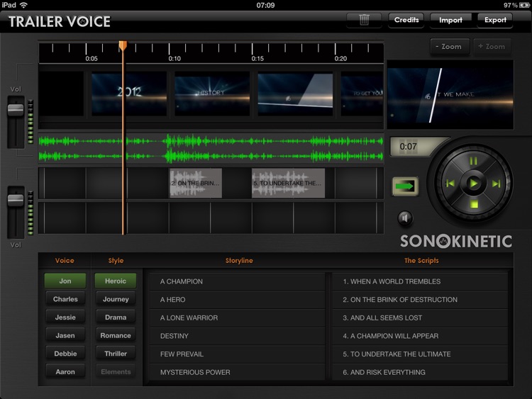This screenshot has height=399, width=532.
Task: Select the Thriller style
Action: [116, 354]
